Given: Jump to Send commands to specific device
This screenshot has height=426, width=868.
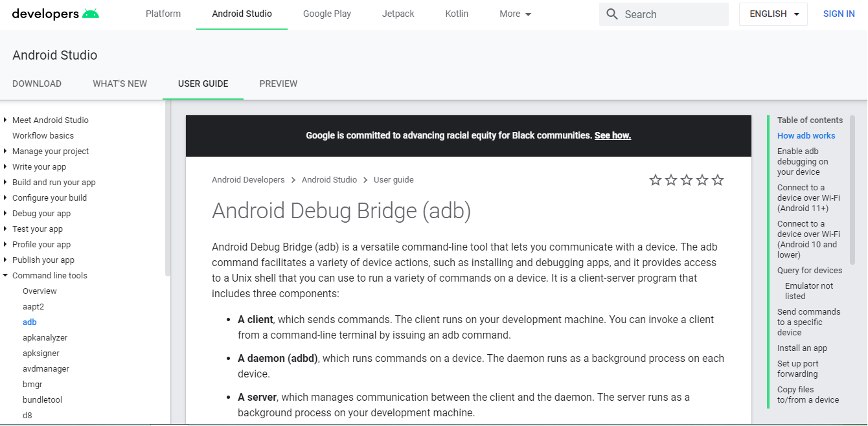Looking at the screenshot, I should pyautogui.click(x=808, y=322).
